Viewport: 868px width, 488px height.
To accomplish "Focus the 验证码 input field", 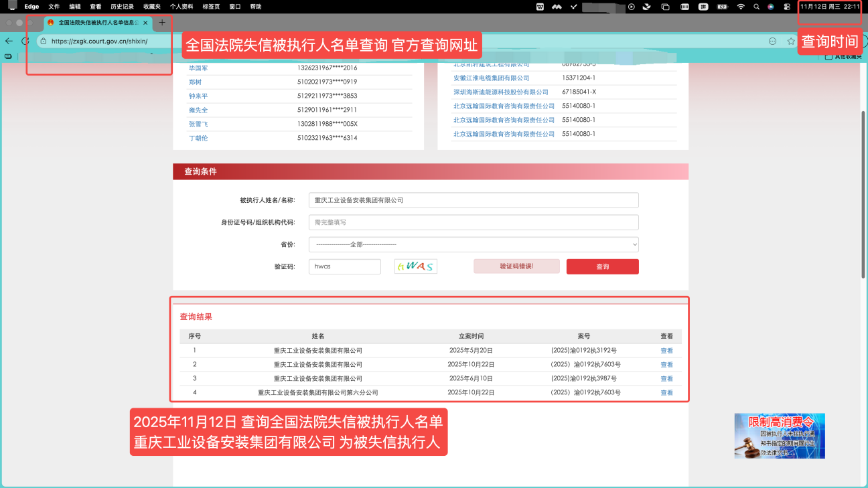I will [345, 266].
